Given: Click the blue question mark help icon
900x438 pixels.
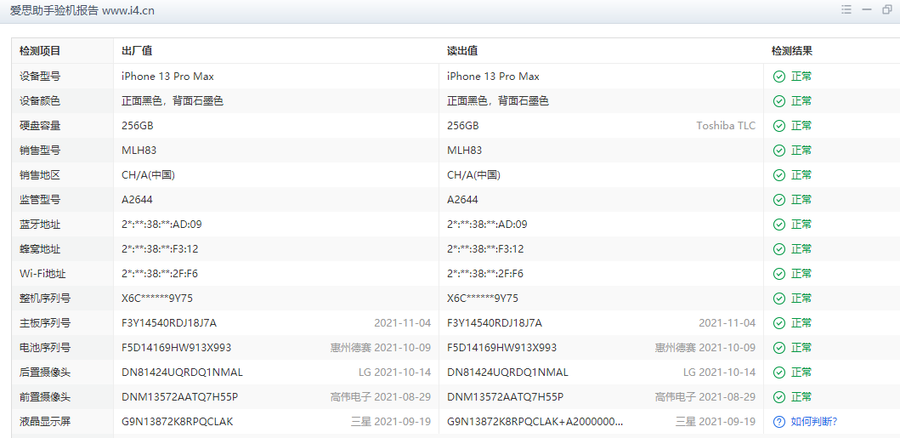Looking at the screenshot, I should click(x=779, y=422).
